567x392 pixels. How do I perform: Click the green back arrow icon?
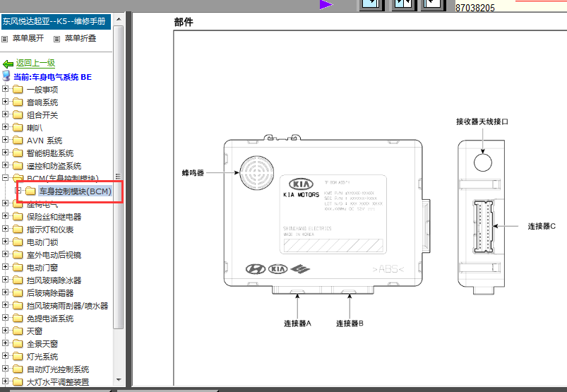[8, 64]
